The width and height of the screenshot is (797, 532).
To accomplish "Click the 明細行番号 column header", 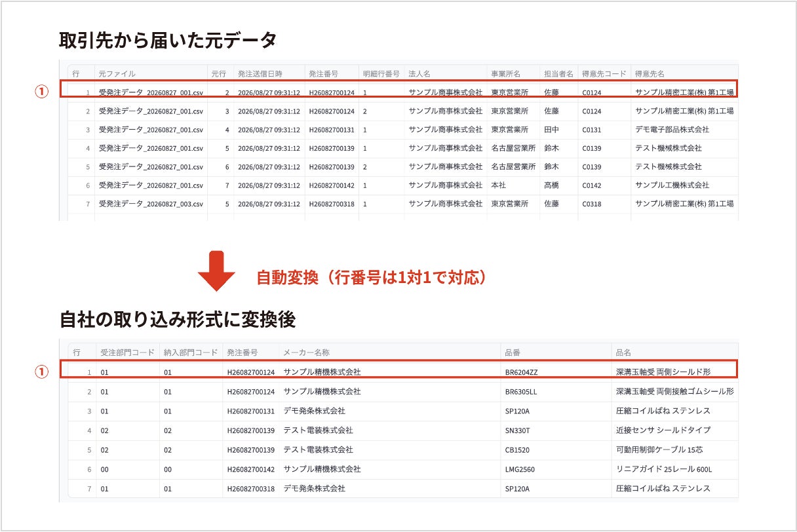I will [381, 73].
